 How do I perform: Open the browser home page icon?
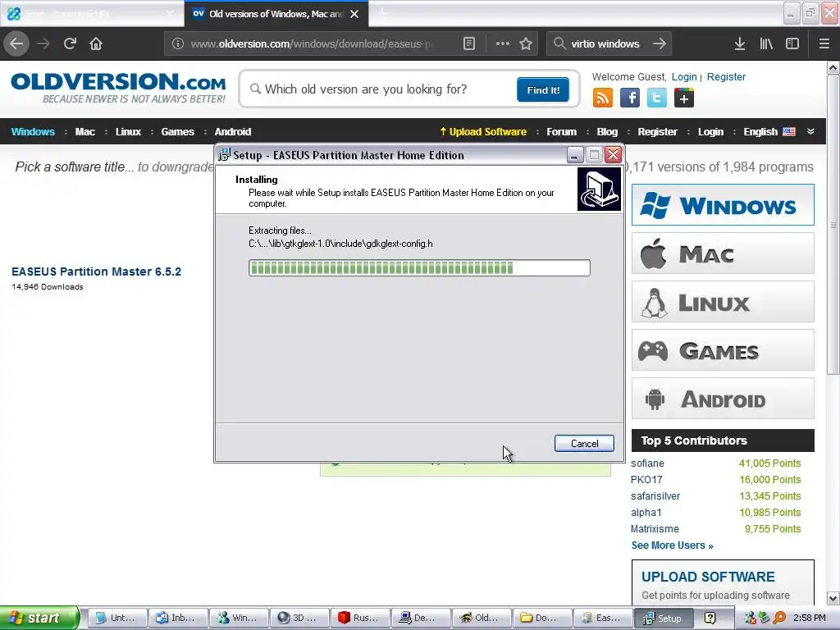(x=96, y=44)
